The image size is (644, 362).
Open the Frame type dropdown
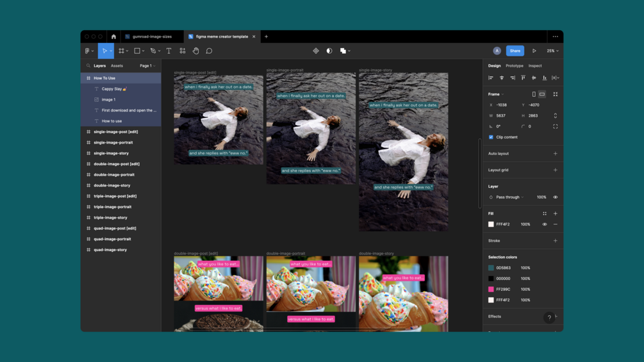pos(496,94)
